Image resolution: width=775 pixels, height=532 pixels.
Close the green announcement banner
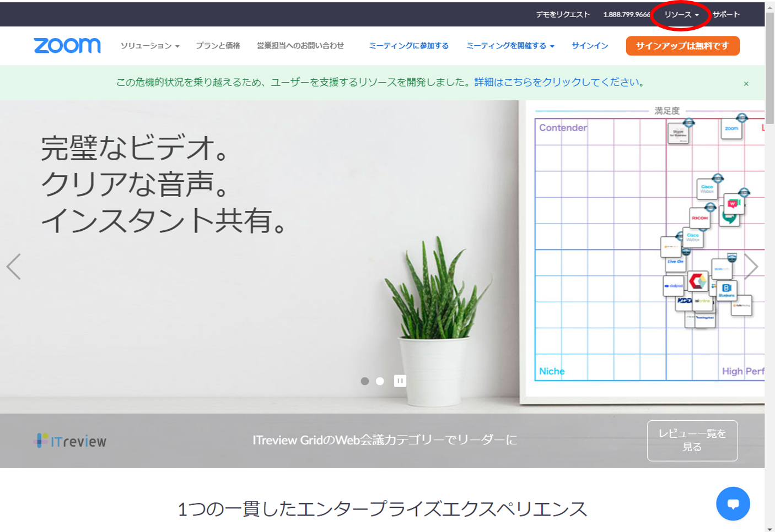(x=746, y=84)
